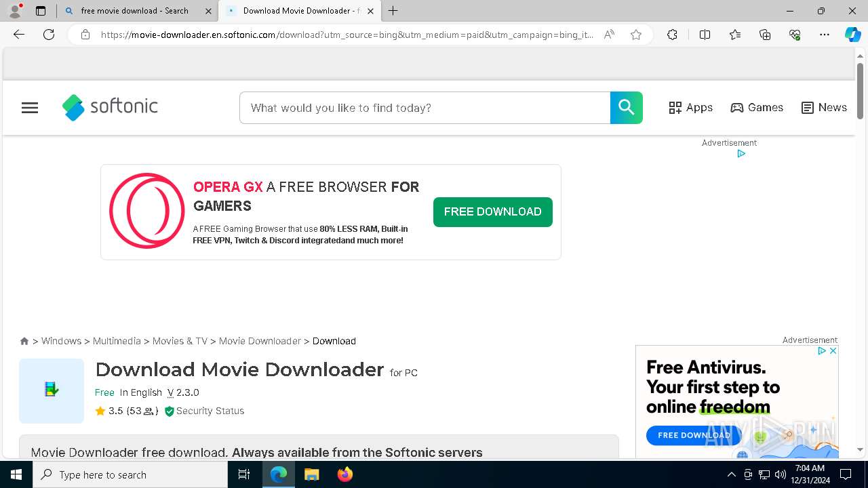This screenshot has height=488, width=868.
Task: Click the volume speaker tray icon
Action: click(781, 474)
